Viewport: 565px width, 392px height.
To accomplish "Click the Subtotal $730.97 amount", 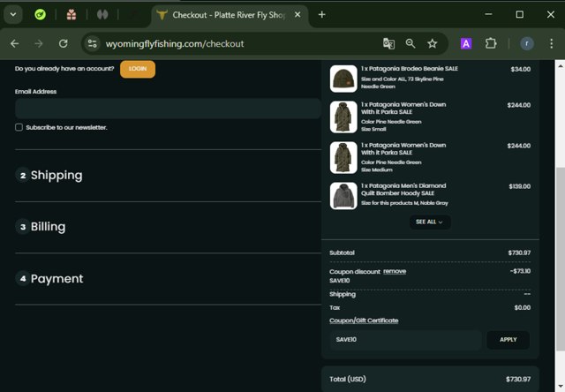I will click(519, 253).
